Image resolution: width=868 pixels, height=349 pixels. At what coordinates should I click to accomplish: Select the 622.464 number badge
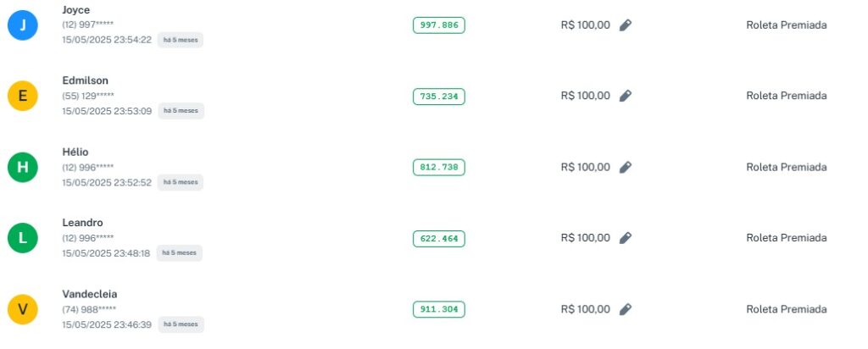tap(439, 239)
